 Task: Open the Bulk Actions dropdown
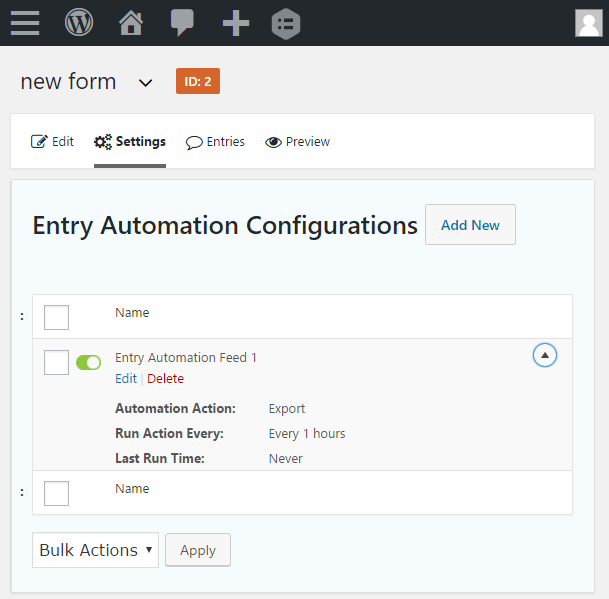(x=96, y=550)
